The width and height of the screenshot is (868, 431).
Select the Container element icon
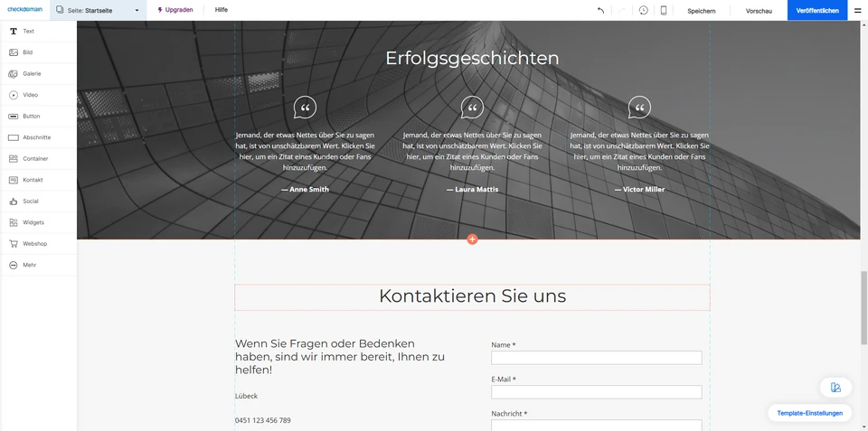[x=14, y=159]
